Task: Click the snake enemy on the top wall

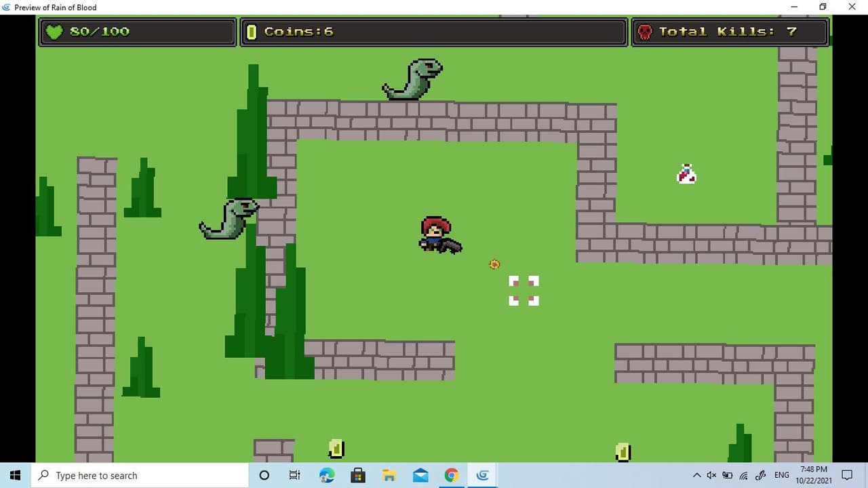Action: (x=413, y=79)
